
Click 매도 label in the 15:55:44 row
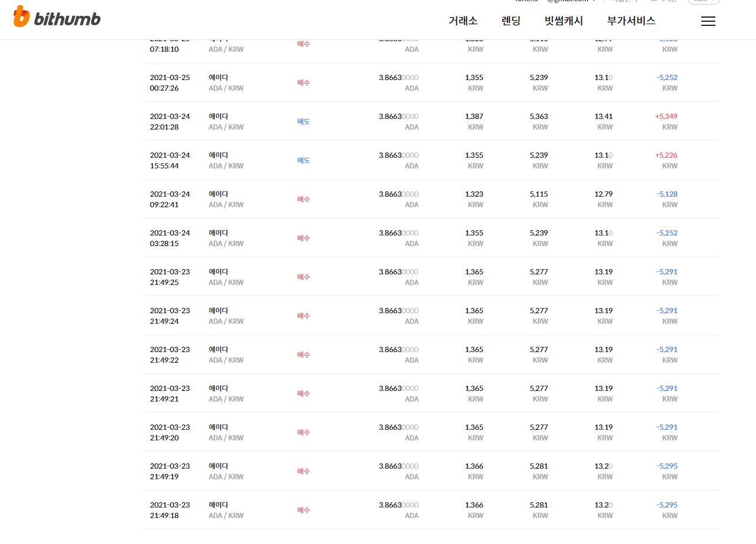pos(303,161)
